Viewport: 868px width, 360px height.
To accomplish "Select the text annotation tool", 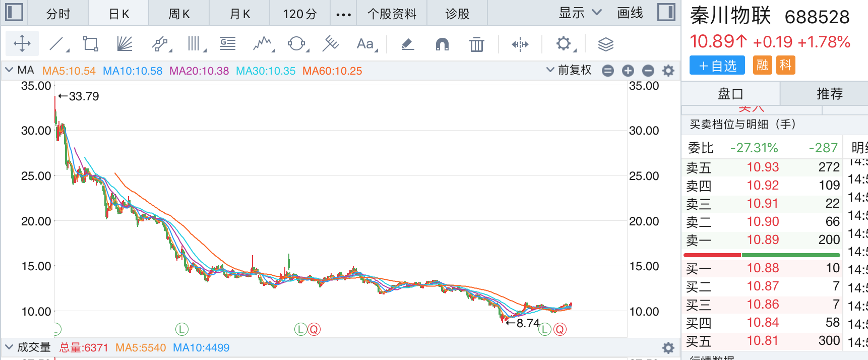I will 365,44.
